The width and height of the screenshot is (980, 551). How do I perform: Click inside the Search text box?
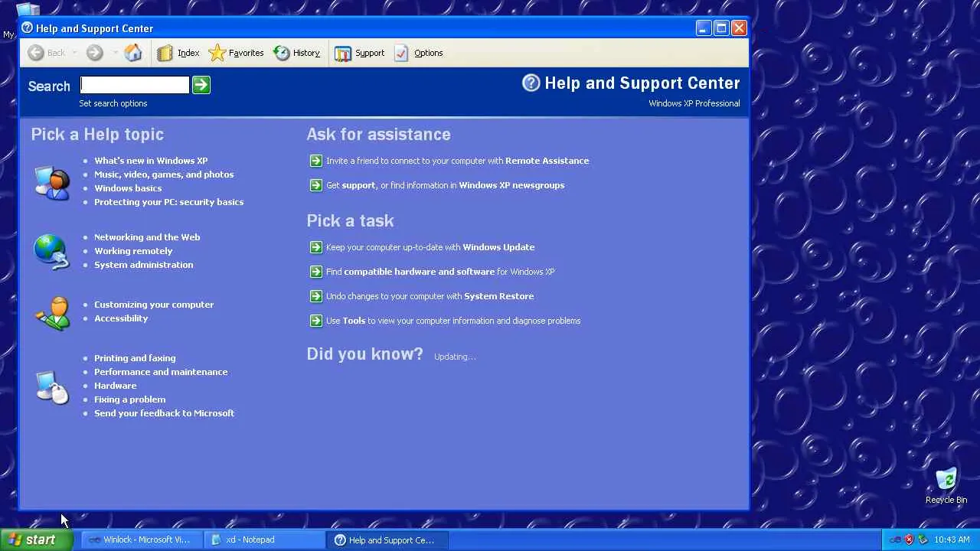[135, 85]
